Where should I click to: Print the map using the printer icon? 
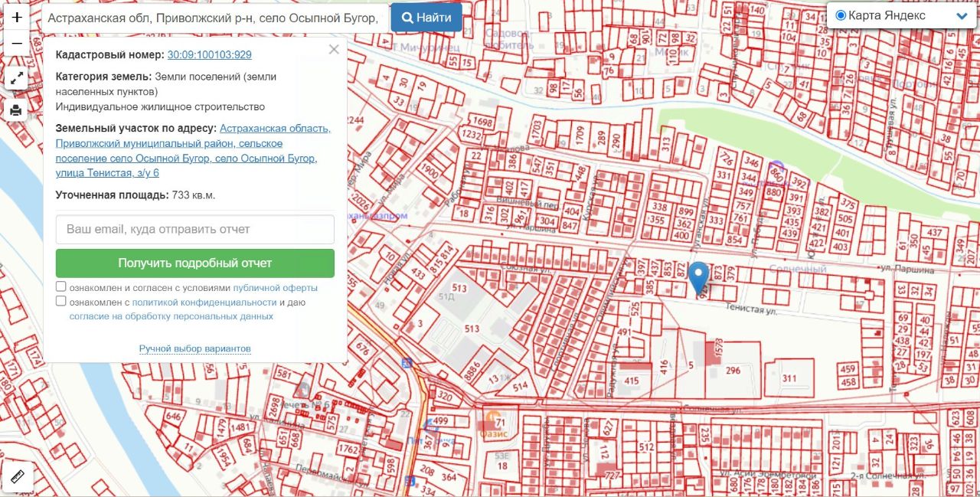(x=16, y=111)
